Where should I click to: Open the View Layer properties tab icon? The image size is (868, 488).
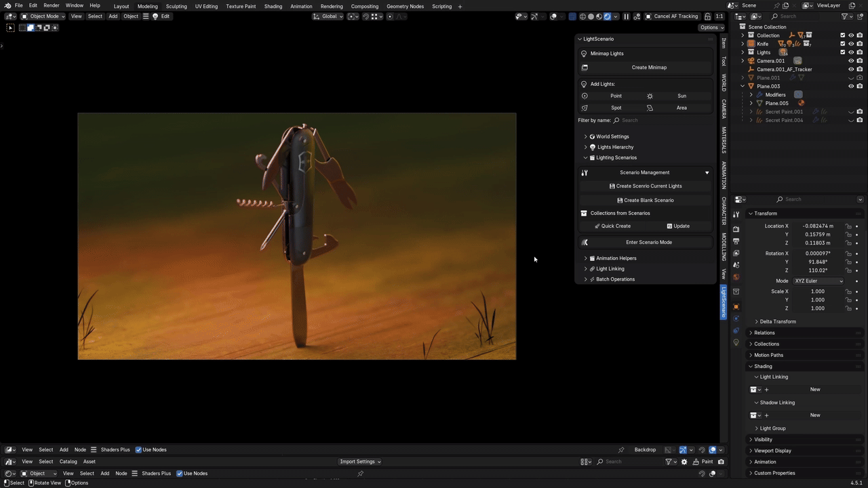click(x=736, y=253)
